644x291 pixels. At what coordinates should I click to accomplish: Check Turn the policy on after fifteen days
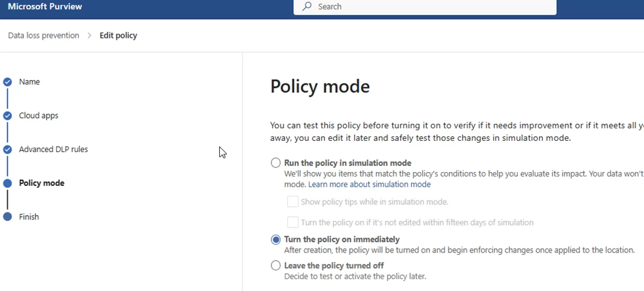click(293, 222)
